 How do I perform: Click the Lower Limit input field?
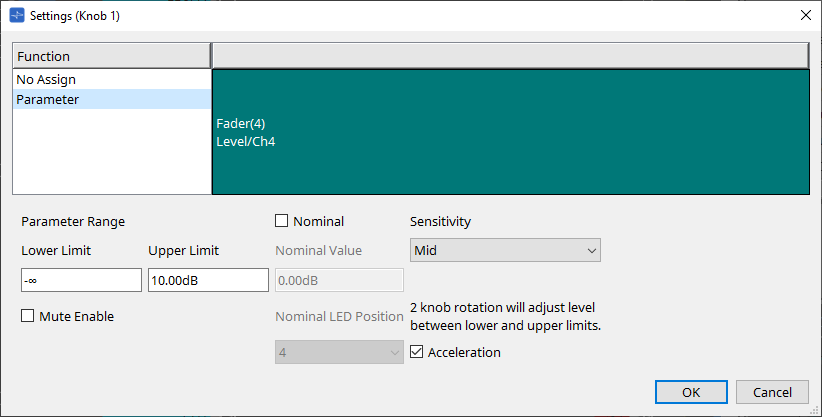[x=81, y=280]
